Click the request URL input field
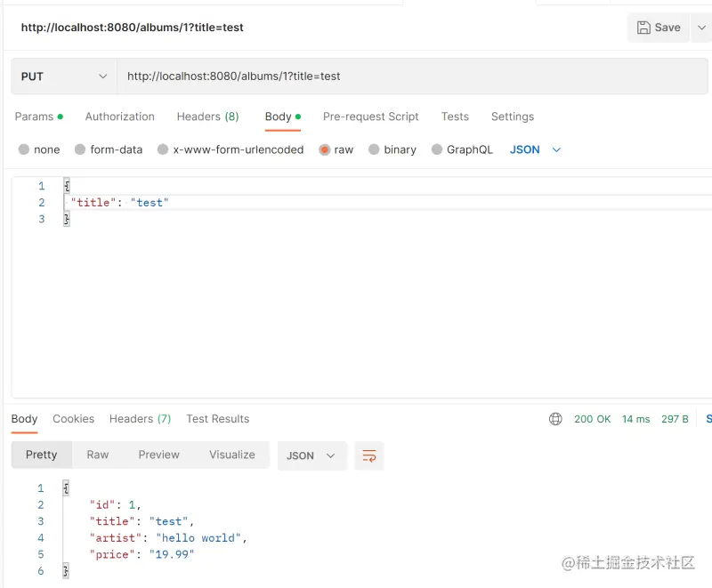712x588 pixels. click(412, 77)
